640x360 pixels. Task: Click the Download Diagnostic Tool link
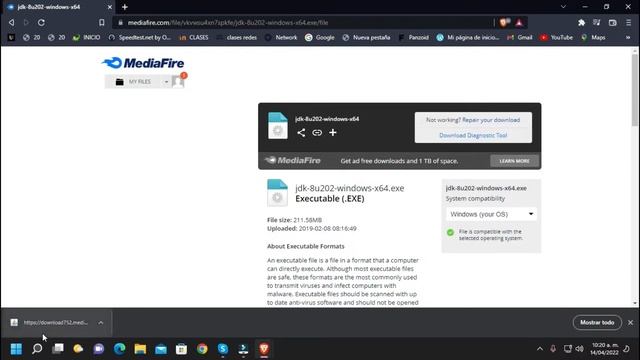point(473,135)
